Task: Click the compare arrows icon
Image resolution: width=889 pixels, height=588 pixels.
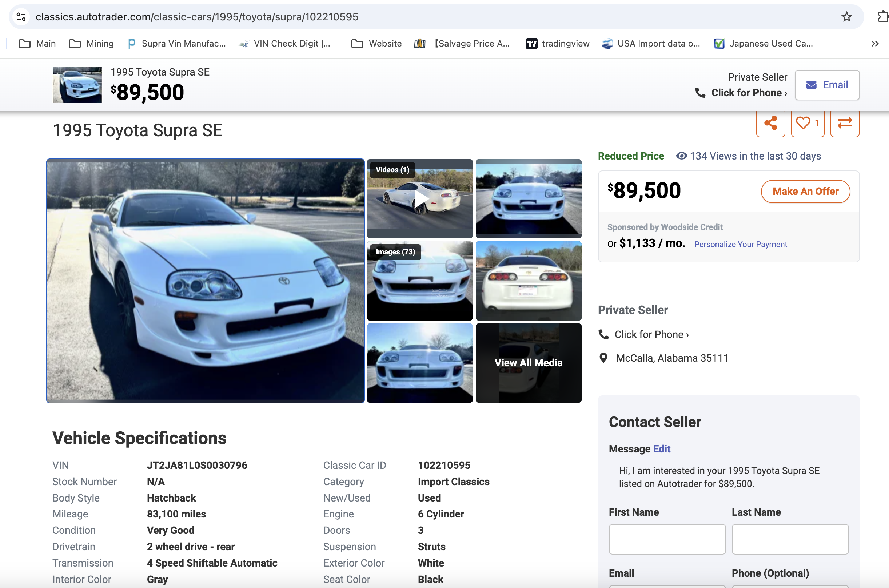Action: click(x=844, y=123)
